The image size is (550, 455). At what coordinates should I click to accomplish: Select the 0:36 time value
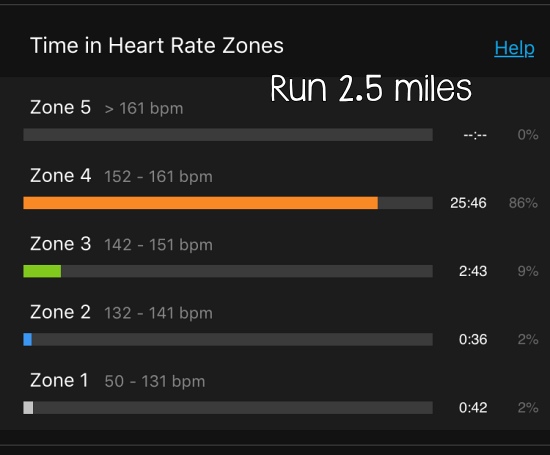(x=473, y=340)
